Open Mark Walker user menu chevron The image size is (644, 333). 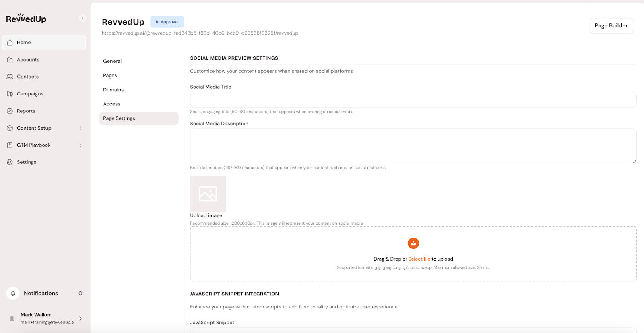(80, 318)
